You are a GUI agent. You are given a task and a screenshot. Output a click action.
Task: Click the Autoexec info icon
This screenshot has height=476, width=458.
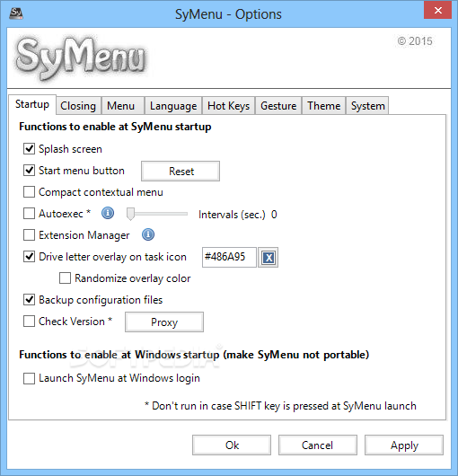pyautogui.click(x=108, y=213)
